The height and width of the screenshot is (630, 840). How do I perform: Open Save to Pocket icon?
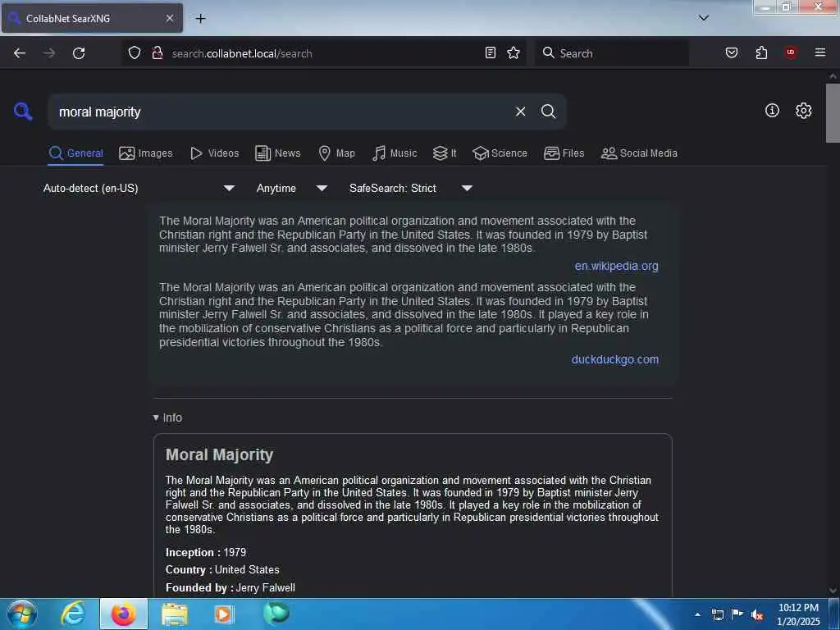(732, 52)
